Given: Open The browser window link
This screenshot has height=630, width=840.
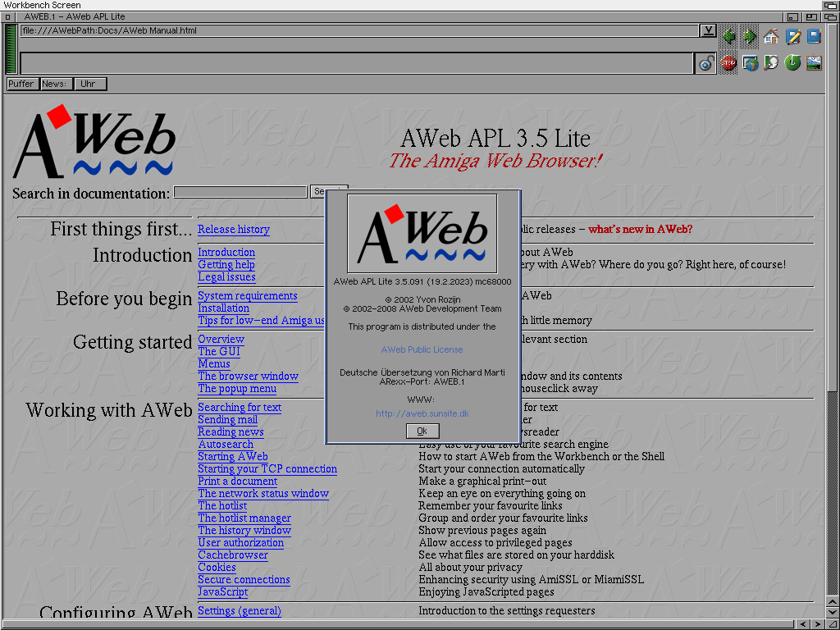Looking at the screenshot, I should pos(248,376).
